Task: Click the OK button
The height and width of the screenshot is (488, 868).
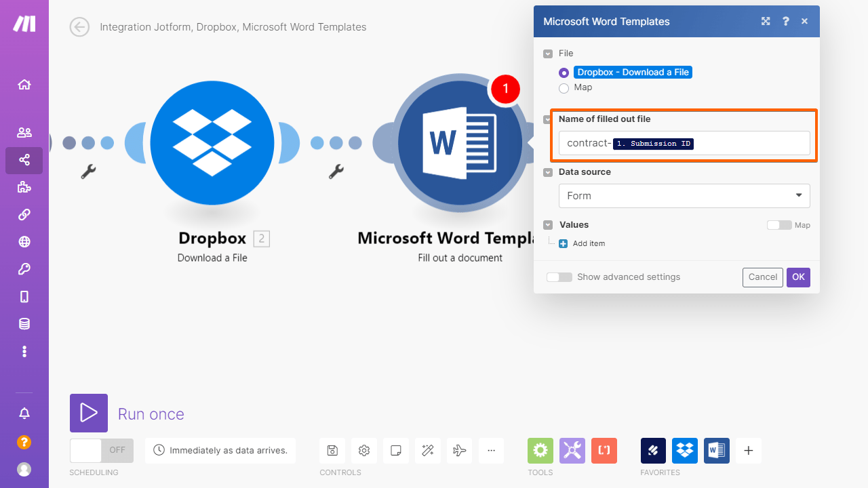Action: point(798,277)
